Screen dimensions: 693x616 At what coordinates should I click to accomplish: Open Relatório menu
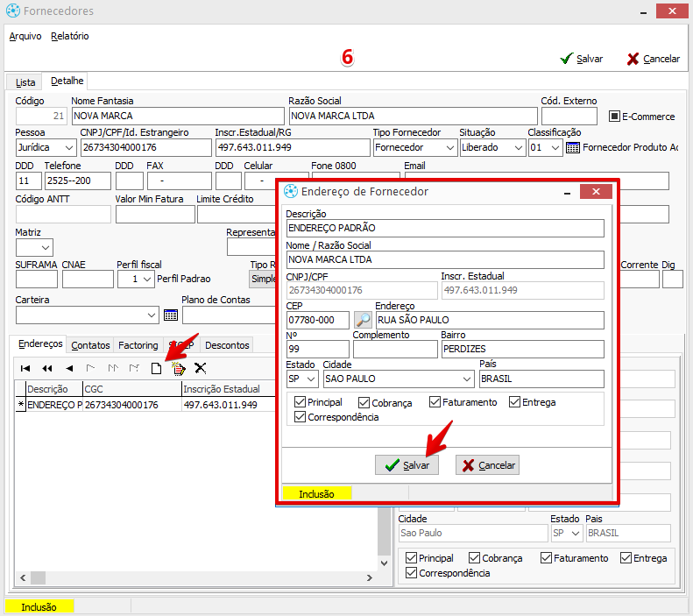[x=70, y=36]
